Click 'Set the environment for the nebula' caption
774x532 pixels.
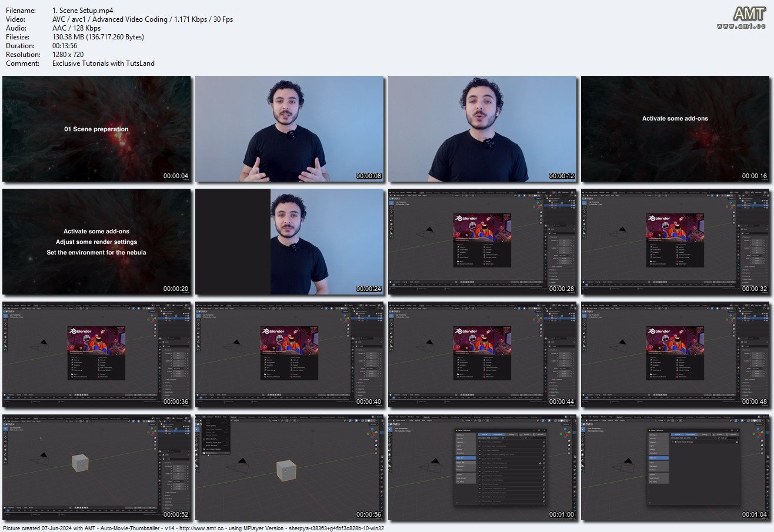coord(96,252)
